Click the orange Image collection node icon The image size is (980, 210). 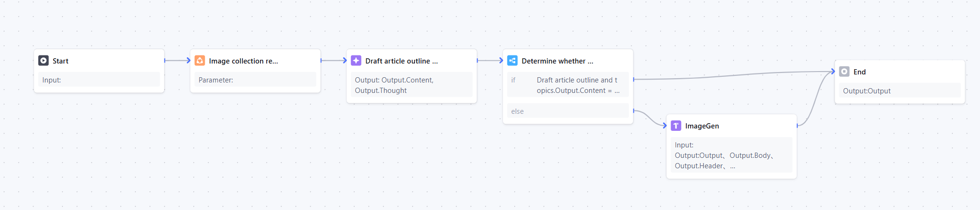tap(200, 61)
